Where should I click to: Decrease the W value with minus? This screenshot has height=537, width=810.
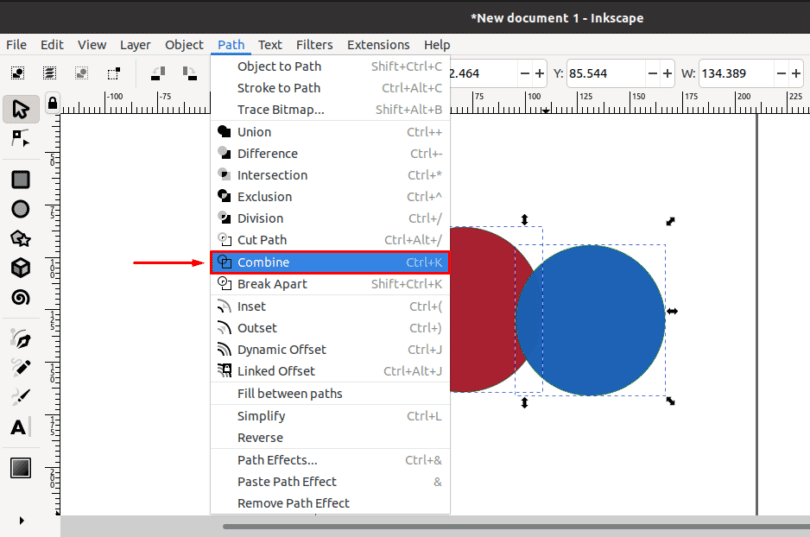[782, 73]
